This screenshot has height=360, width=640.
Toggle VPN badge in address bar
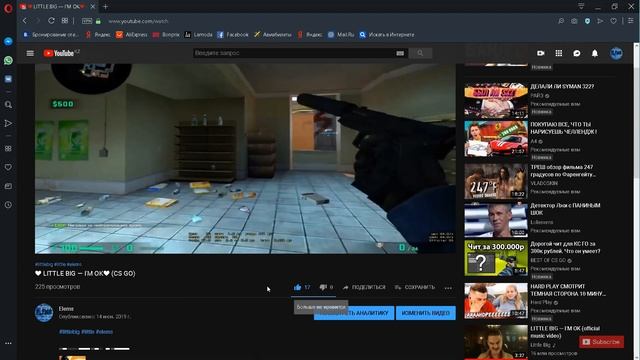[x=87, y=21]
